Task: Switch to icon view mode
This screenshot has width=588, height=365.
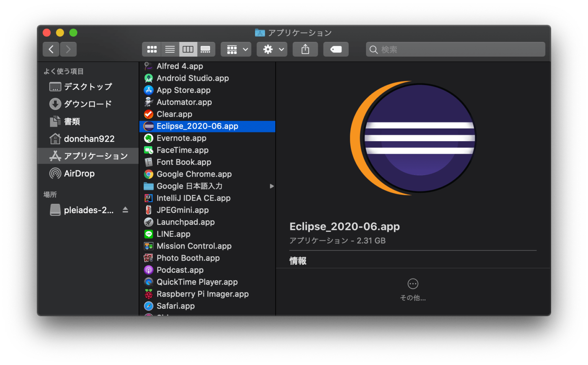Action: (x=152, y=49)
